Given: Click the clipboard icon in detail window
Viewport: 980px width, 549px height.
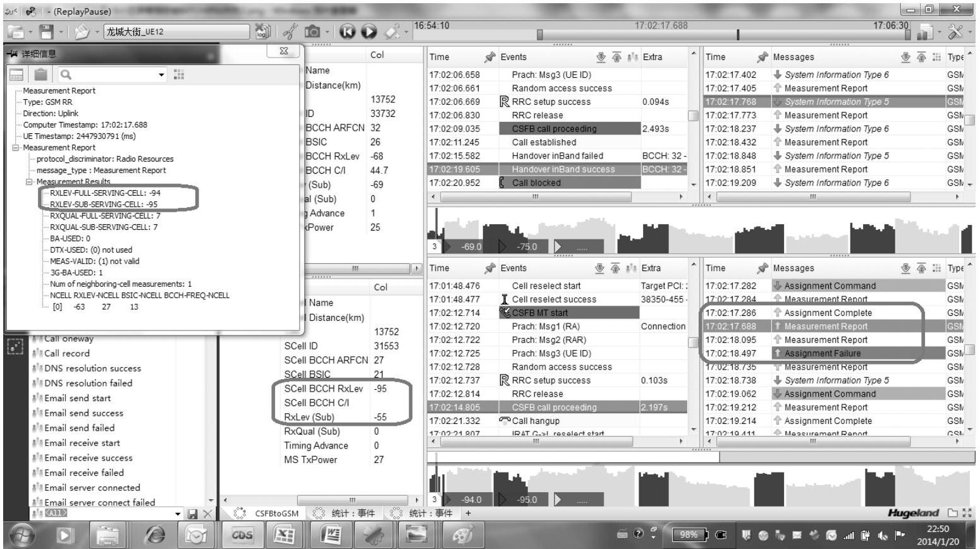Looking at the screenshot, I should (40, 75).
